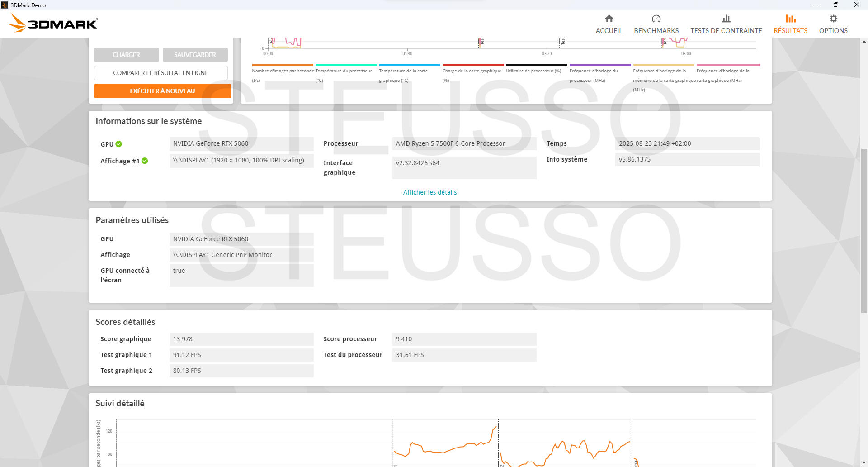
Task: Open the Options gear icon
Action: pyautogui.click(x=833, y=19)
